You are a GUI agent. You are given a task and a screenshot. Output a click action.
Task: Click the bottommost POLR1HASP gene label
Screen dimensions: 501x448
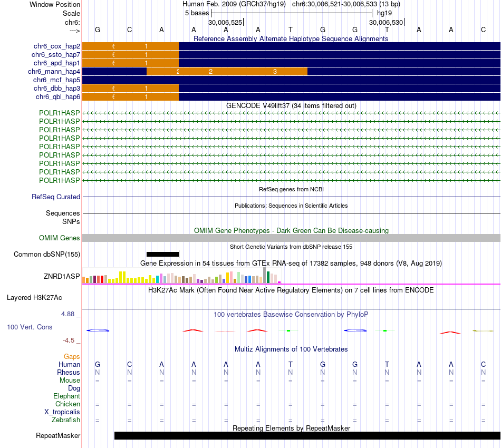pos(59,180)
